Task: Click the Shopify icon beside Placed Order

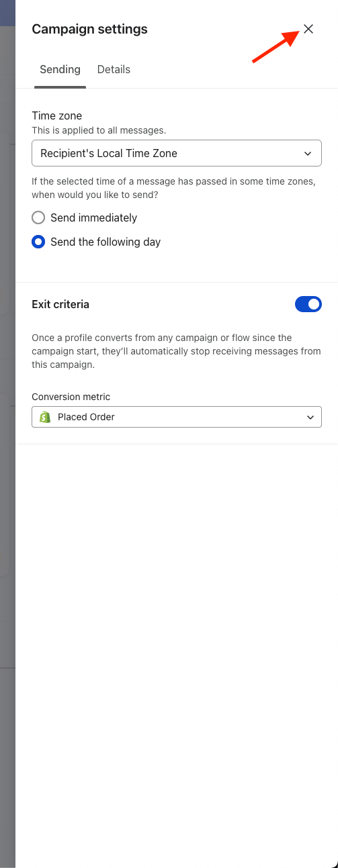Action: (x=46, y=417)
